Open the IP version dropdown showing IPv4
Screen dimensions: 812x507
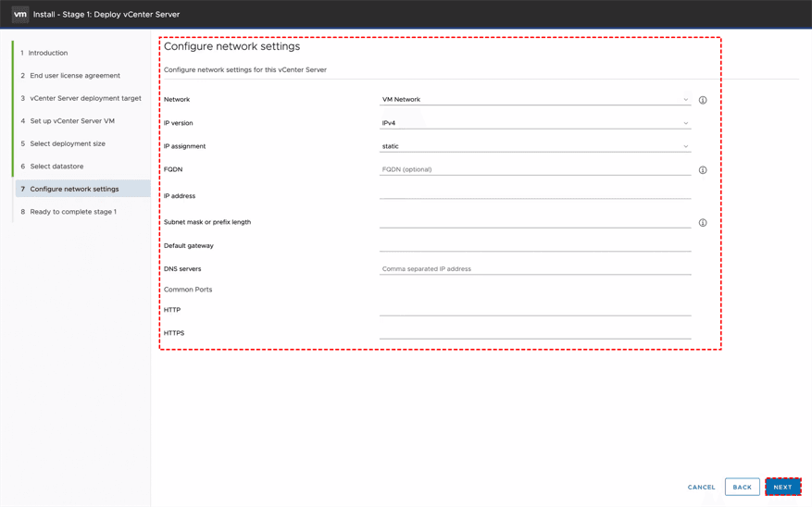(x=535, y=123)
